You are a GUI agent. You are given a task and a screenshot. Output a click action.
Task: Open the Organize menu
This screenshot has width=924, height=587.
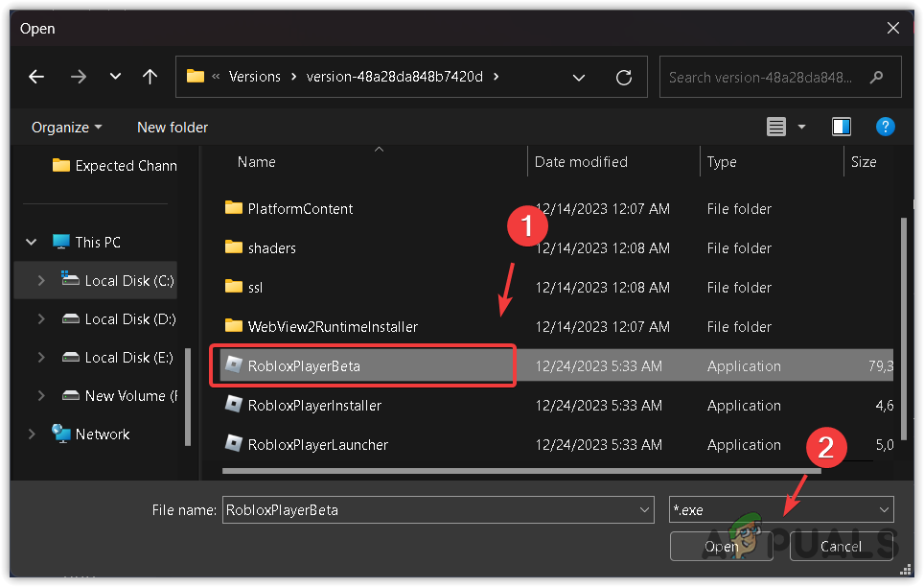point(66,128)
